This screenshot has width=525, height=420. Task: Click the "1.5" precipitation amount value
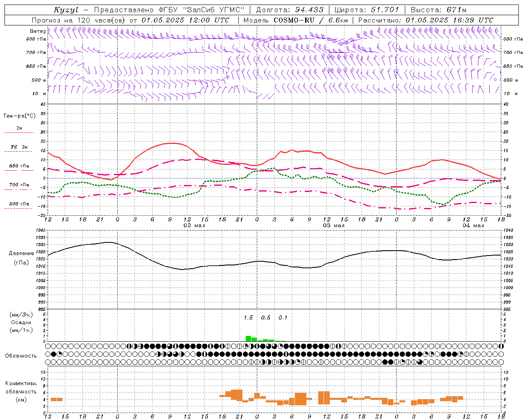248,318
